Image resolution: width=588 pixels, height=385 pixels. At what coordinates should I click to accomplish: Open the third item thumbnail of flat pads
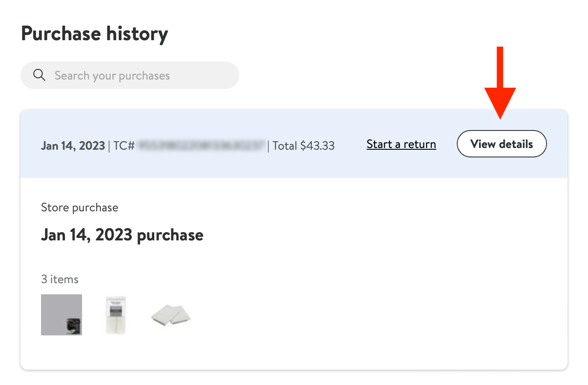tap(171, 316)
